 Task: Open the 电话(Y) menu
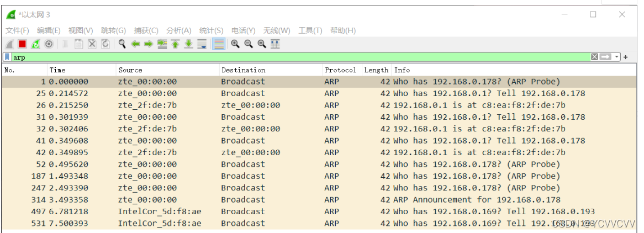tap(243, 30)
